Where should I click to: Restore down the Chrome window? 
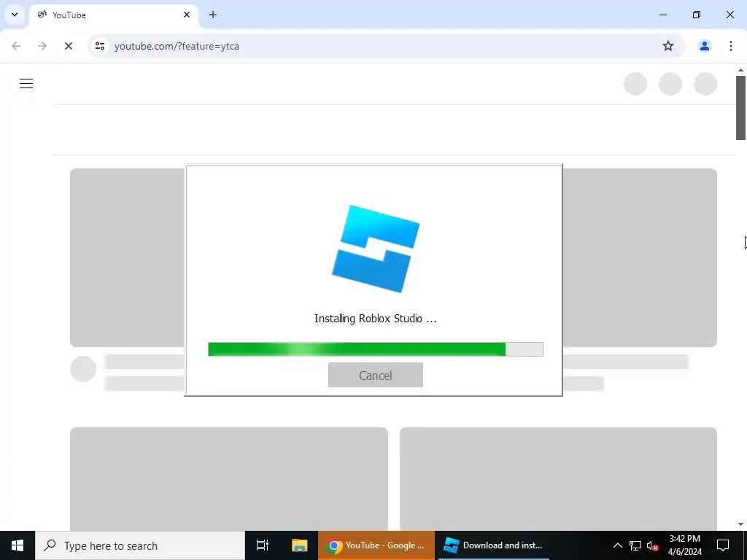696,15
